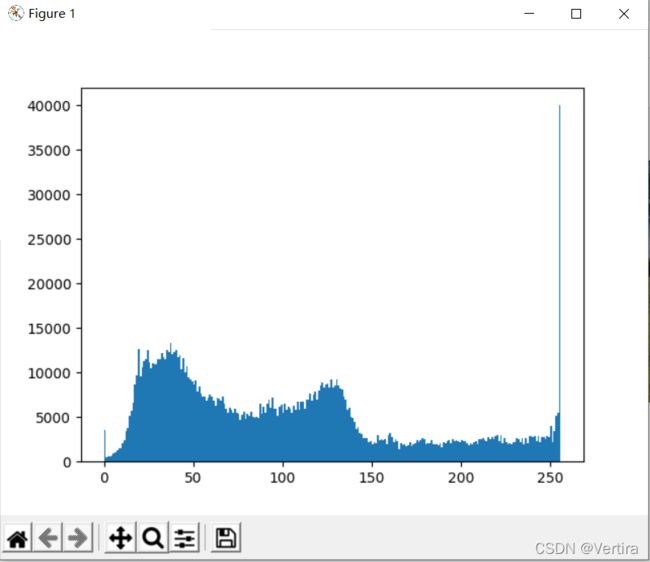Maximize the Figure 1 window
This screenshot has height=562, width=650.
point(576,14)
